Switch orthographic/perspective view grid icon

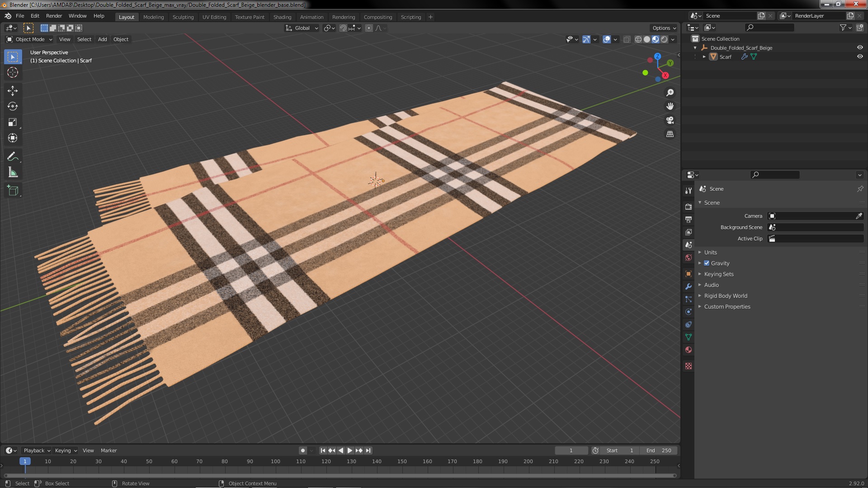[x=670, y=134]
